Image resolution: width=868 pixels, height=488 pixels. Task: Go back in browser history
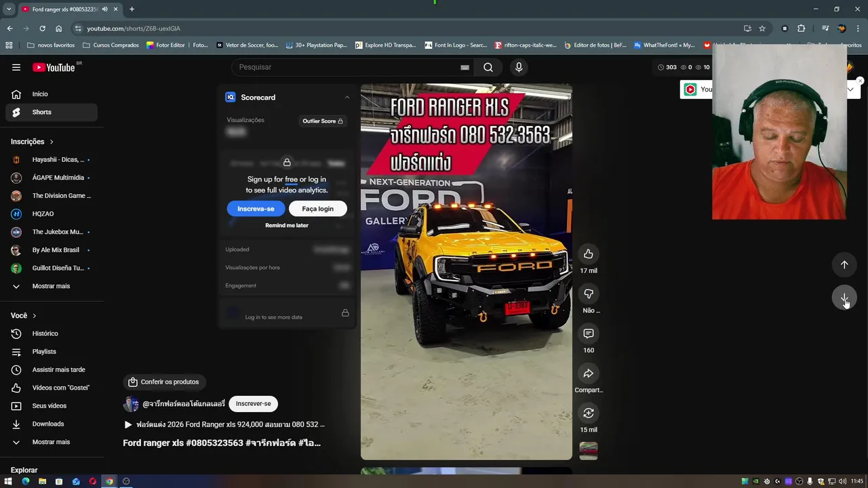pyautogui.click(x=9, y=28)
